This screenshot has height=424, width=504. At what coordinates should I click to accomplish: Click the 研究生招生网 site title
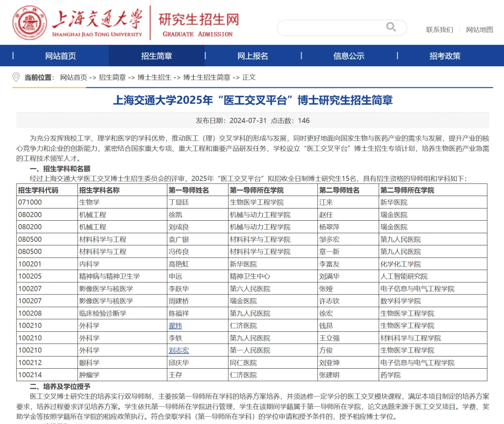click(199, 20)
